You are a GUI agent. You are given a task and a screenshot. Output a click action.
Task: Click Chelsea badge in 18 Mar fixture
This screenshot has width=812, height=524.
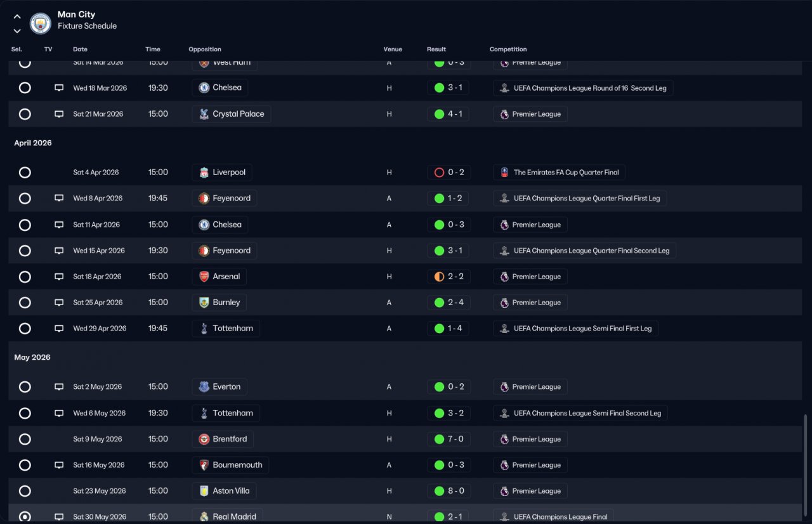tap(204, 88)
